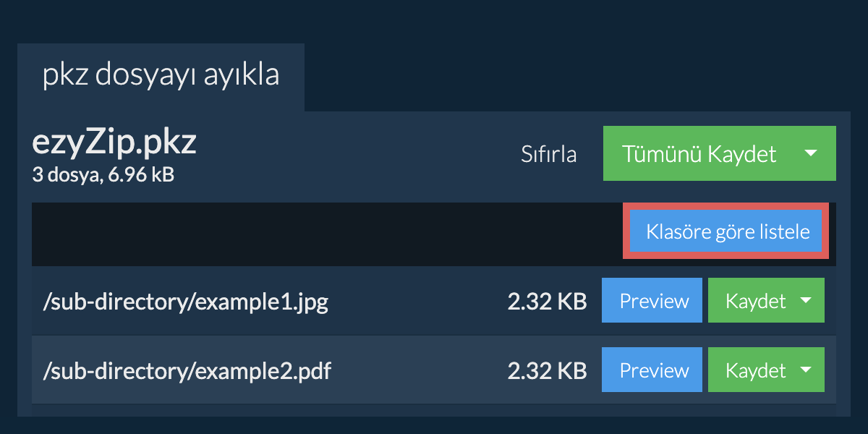Image resolution: width=868 pixels, height=434 pixels.
Task: Open the Tümünü Kaydet dropdown arrow
Action: [811, 153]
